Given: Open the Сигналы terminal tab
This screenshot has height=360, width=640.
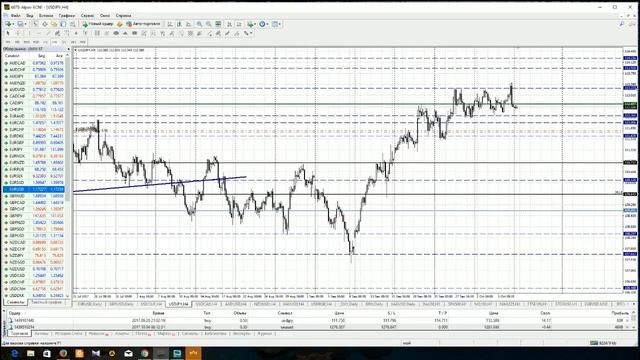Looking at the screenshot, I should pos(190,334).
